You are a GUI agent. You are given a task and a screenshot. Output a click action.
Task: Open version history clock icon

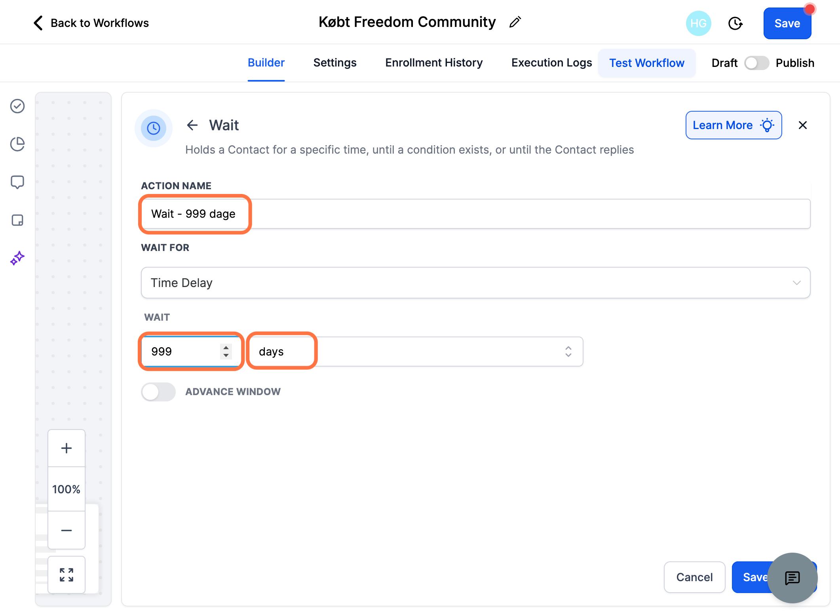735,23
